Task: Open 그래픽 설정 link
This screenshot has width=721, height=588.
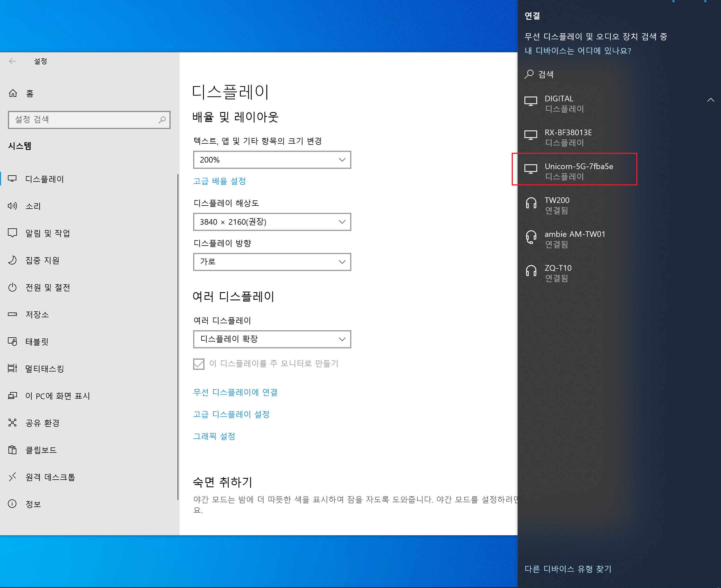Action: [x=214, y=436]
